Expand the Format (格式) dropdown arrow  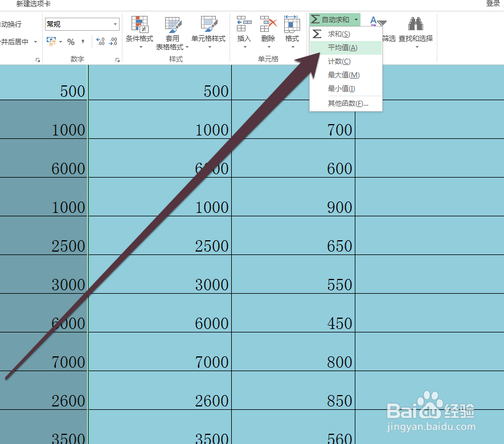coord(293,47)
